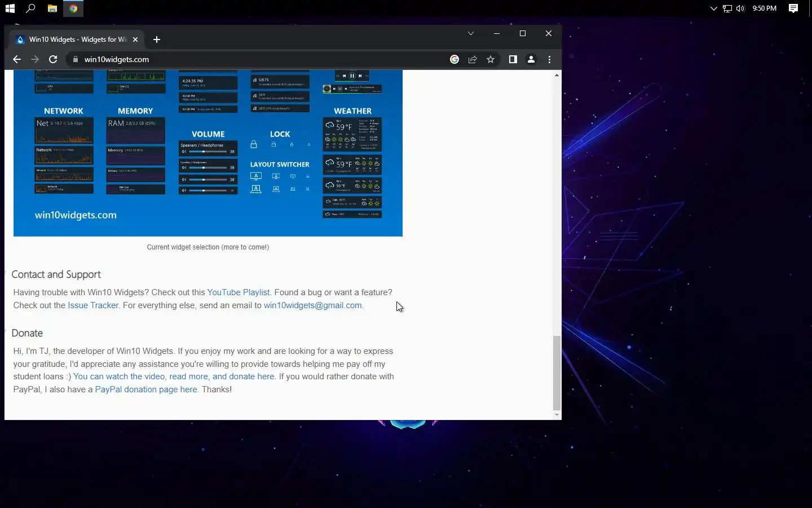Expand Chrome tab search dropdown arrow
Image resolution: width=812 pixels, height=508 pixels.
(x=471, y=33)
